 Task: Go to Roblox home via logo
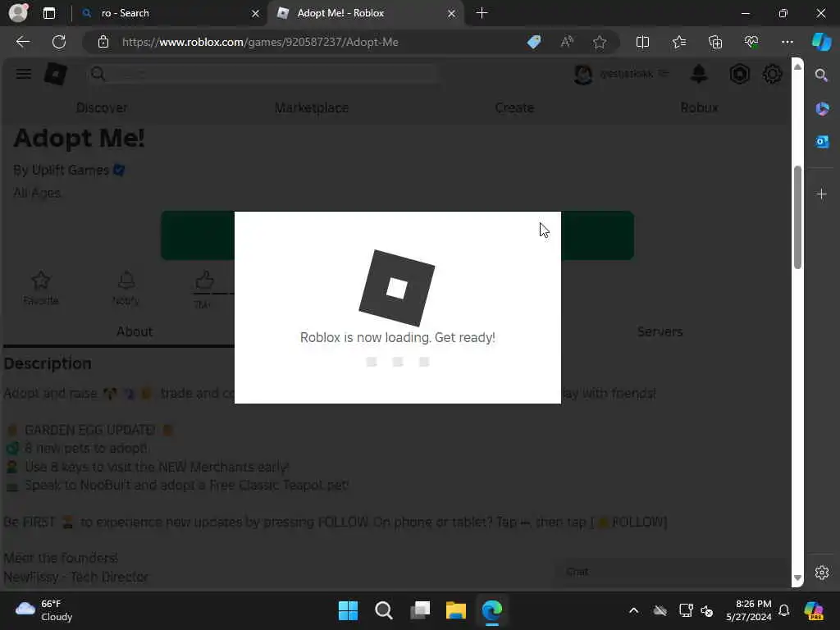tap(56, 74)
